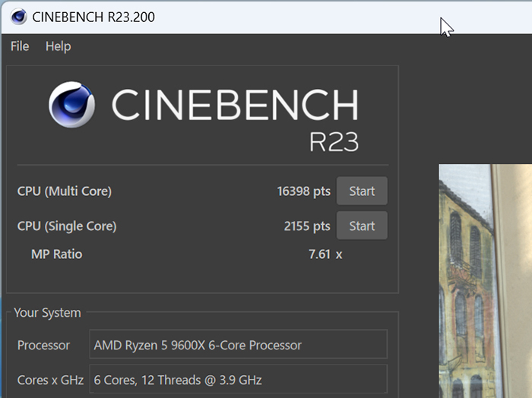
Task: Start the CPU Multi Core benchmark
Action: 362,191
